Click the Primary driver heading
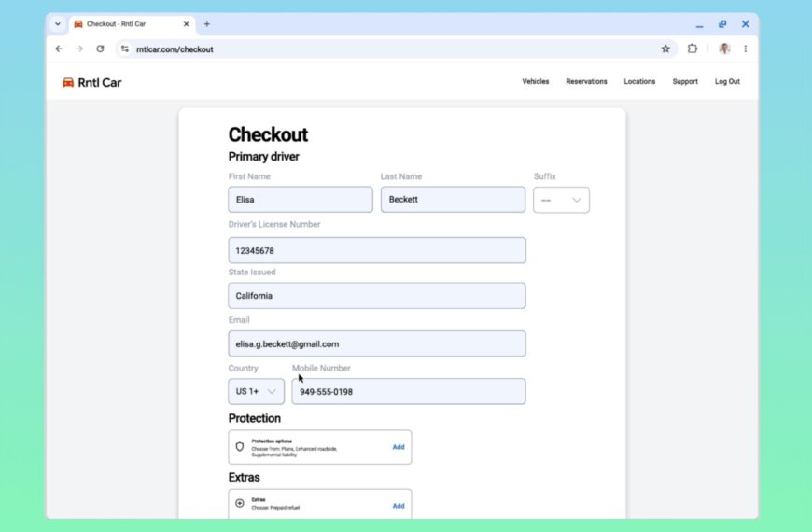The width and height of the screenshot is (812, 532). coord(263,157)
